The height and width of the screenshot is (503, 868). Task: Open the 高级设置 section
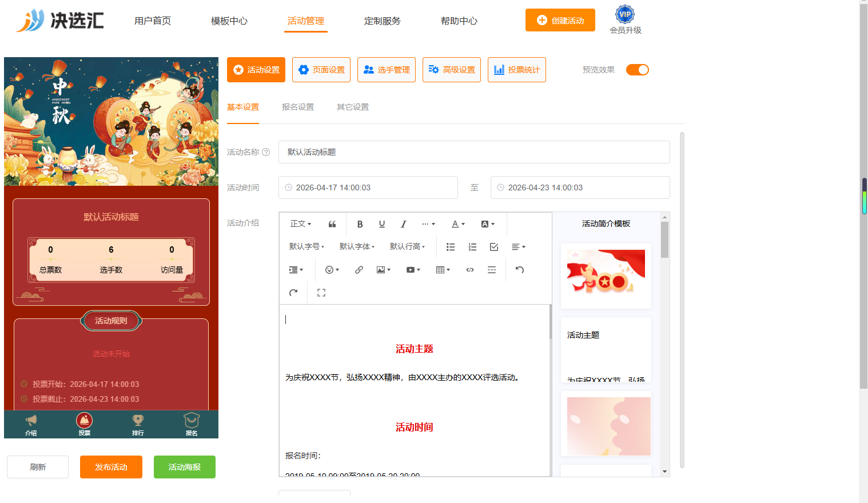452,70
